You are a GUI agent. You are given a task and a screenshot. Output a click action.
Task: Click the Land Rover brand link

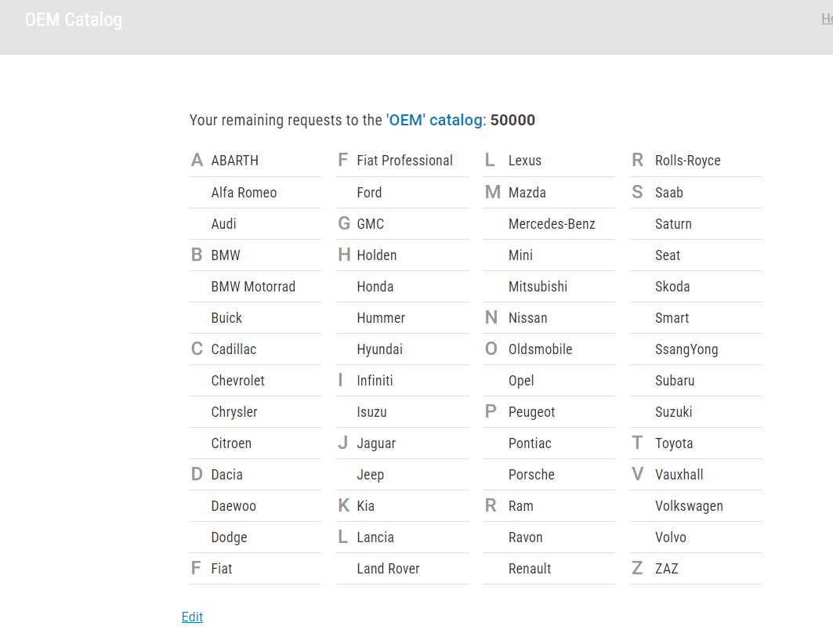(x=388, y=569)
